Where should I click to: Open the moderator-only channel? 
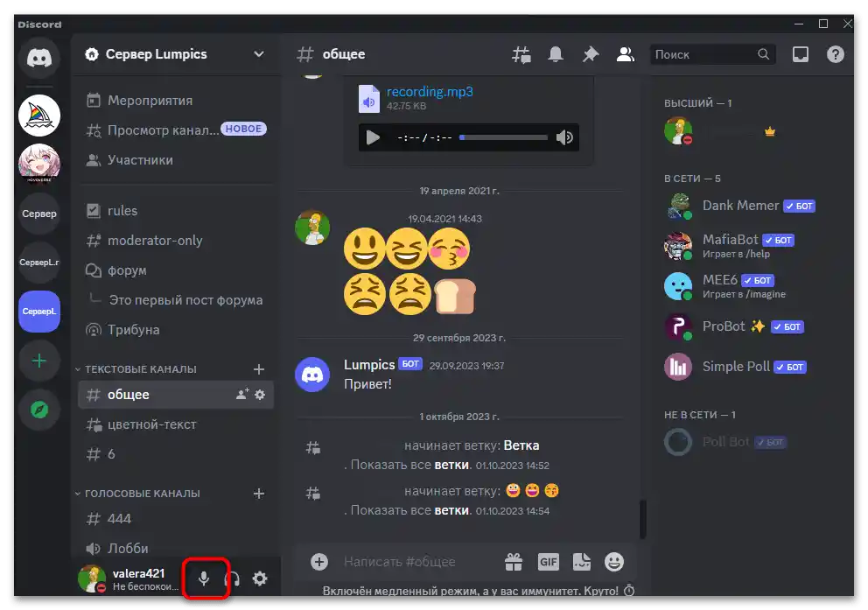pos(176,241)
